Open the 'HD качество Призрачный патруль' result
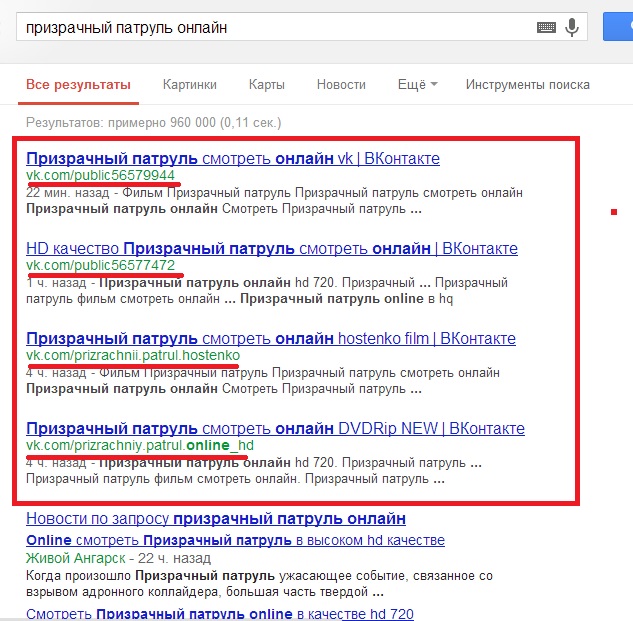This screenshot has height=621, width=633. click(271, 248)
